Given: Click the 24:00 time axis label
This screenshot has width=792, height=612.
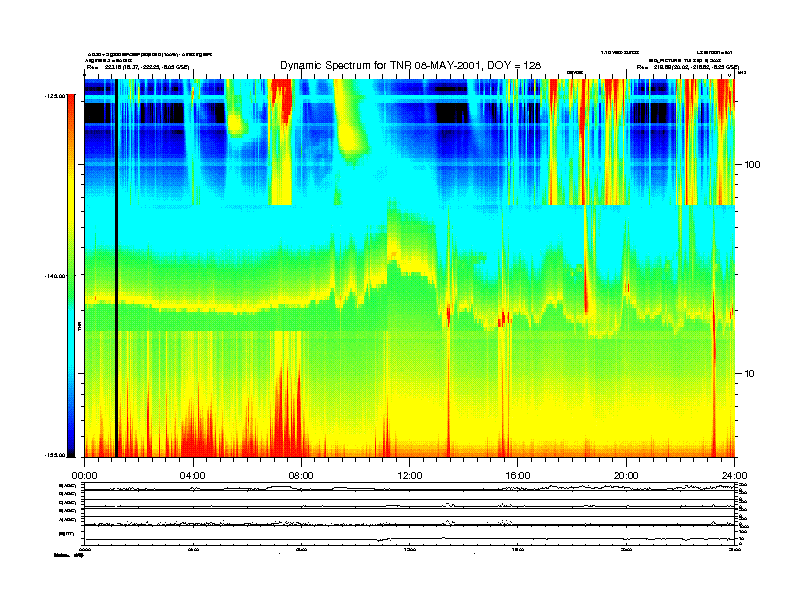Looking at the screenshot, I should (734, 476).
